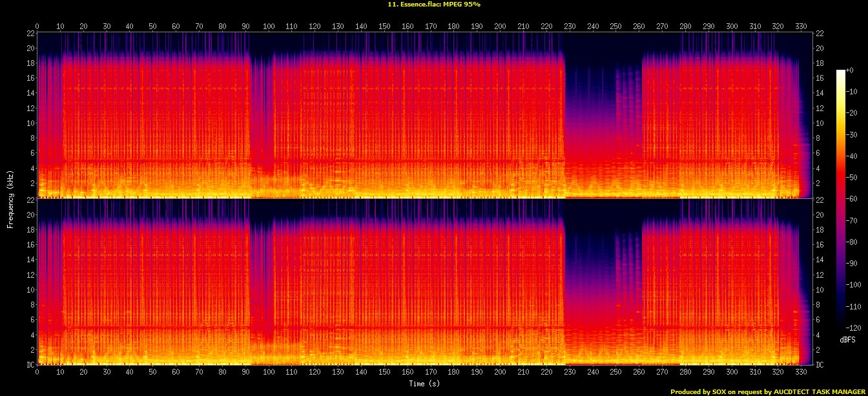868x396 pixels.
Task: Click the '22' frequency label at the top-left corner
Action: click(30, 34)
